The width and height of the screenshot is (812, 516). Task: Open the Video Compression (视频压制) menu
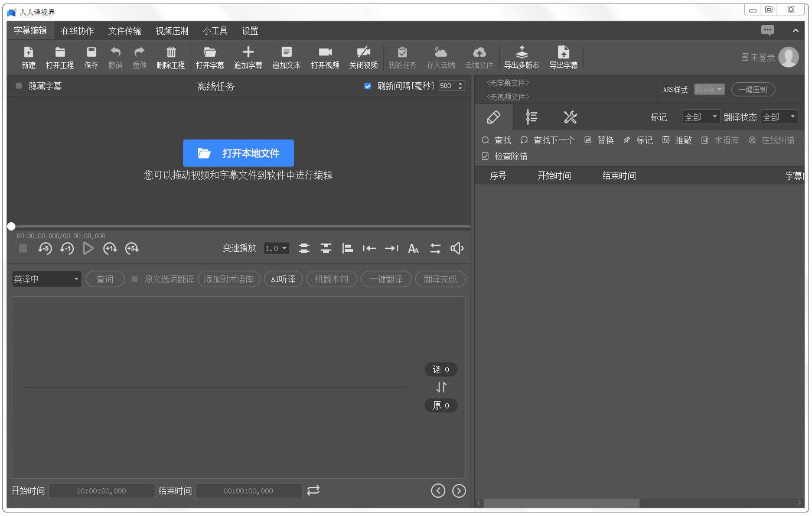point(172,31)
